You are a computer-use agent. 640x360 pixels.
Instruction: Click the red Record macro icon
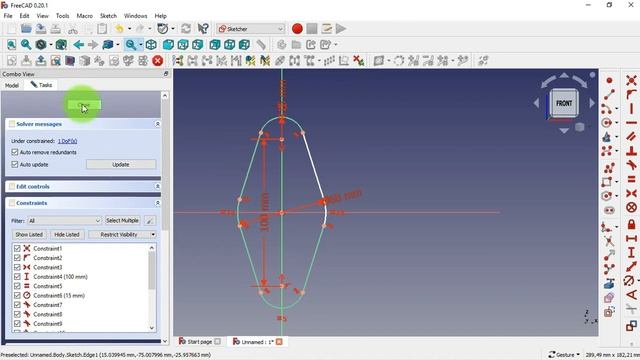coord(297,29)
